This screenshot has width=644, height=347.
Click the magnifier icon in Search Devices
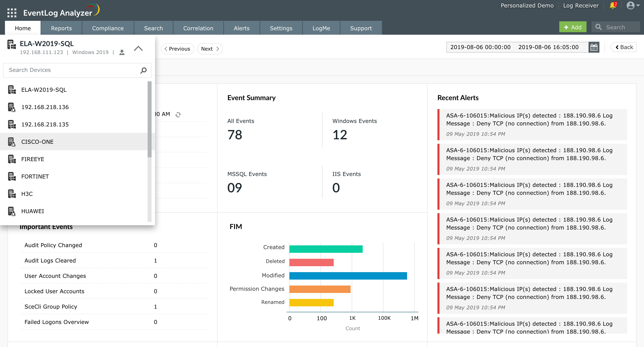click(x=143, y=70)
